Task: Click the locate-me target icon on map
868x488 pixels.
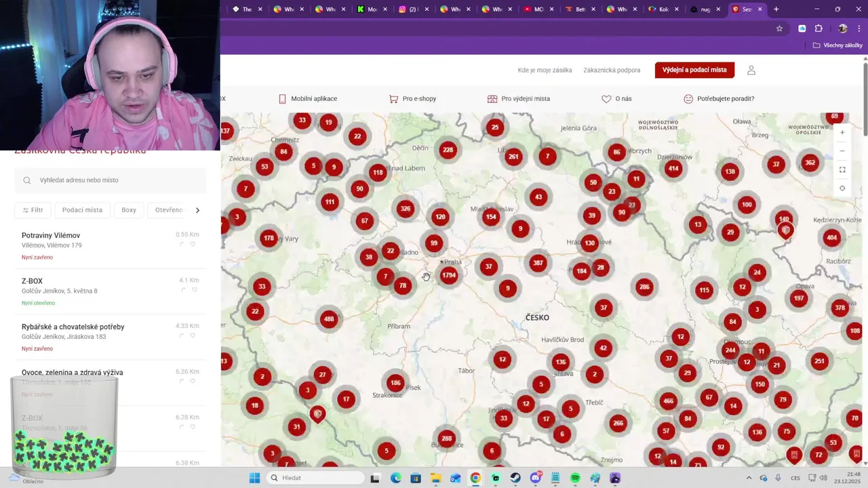Action: coord(842,188)
